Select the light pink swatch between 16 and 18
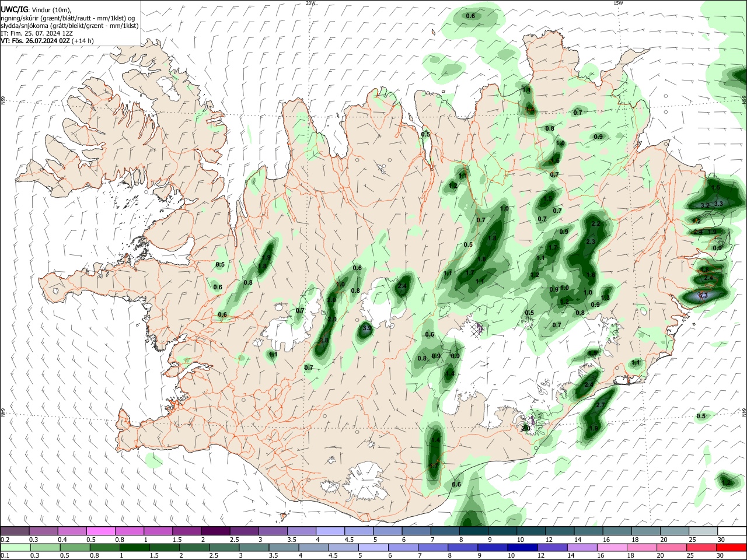Image resolution: width=747 pixels, height=560 pixels. pos(612,547)
